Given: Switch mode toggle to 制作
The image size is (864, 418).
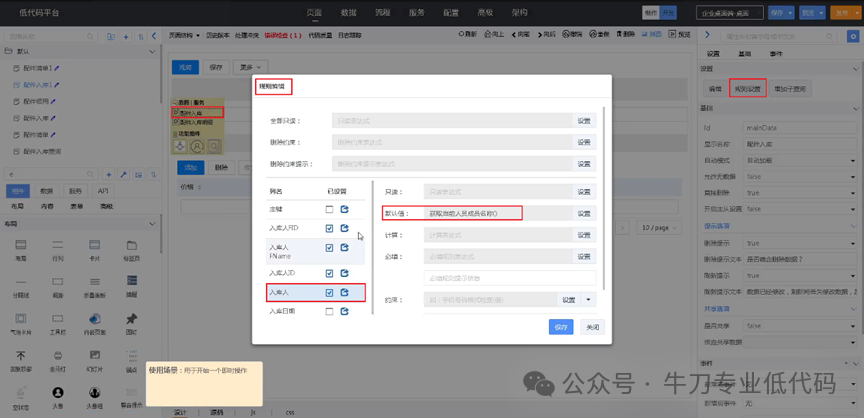Looking at the screenshot, I should (651, 13).
